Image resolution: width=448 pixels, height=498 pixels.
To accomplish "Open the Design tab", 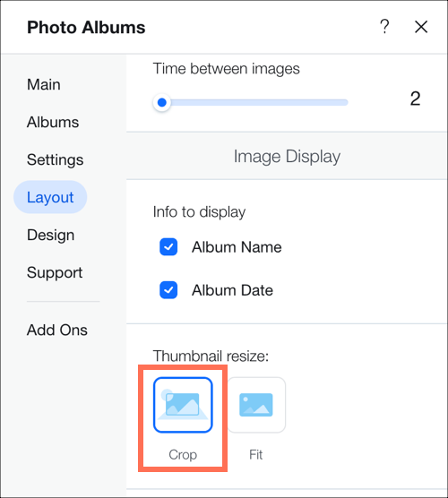I will tap(50, 235).
